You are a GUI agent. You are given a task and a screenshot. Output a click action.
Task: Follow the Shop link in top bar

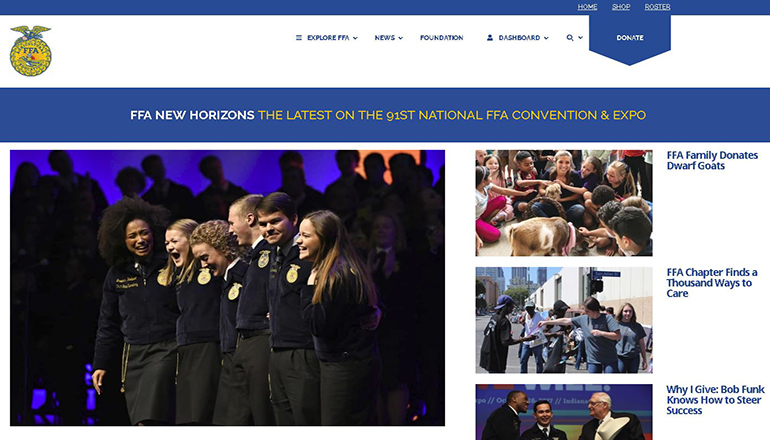point(621,7)
